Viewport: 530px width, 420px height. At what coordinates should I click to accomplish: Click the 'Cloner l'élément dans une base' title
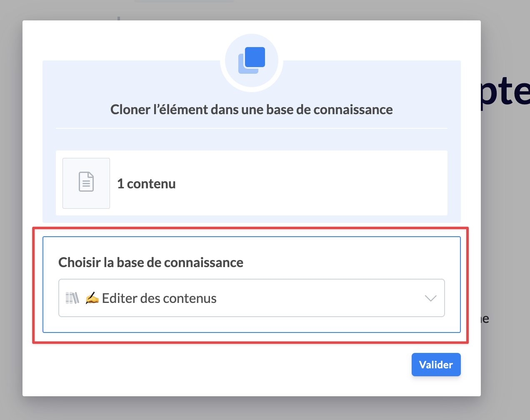pyautogui.click(x=251, y=110)
